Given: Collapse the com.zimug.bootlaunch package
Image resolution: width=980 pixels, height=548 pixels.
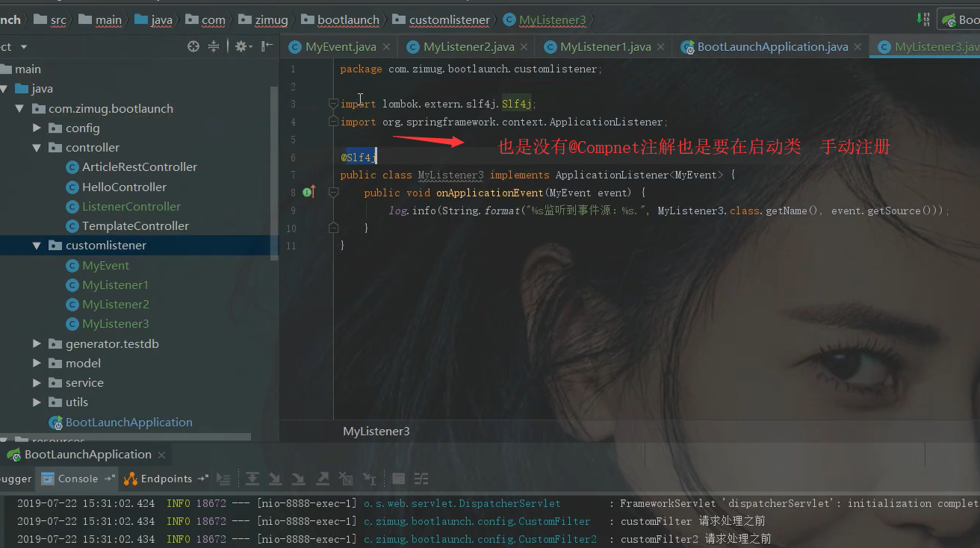Looking at the screenshot, I should point(20,108).
